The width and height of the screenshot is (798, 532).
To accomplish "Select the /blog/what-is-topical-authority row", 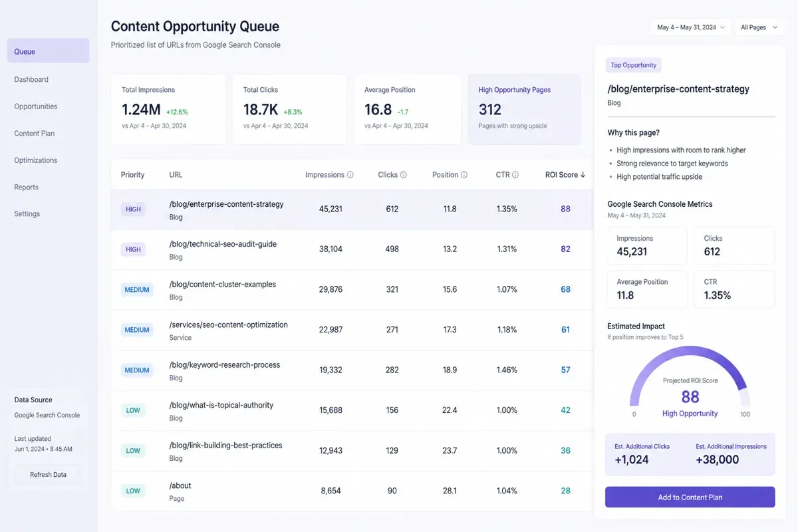I will [x=352, y=410].
